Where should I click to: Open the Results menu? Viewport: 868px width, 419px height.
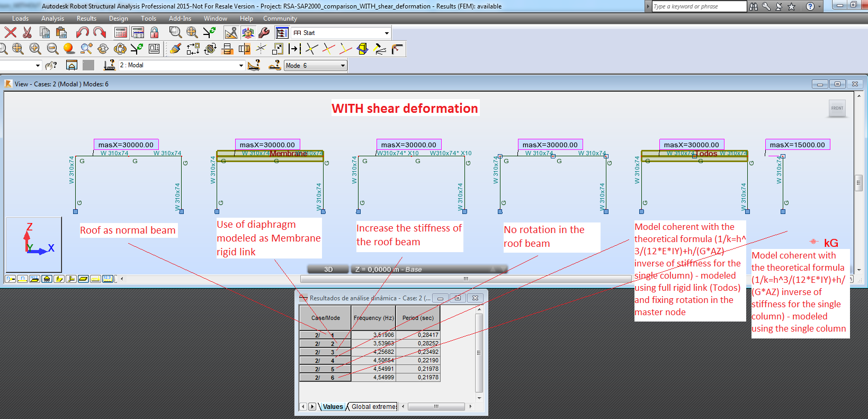86,19
